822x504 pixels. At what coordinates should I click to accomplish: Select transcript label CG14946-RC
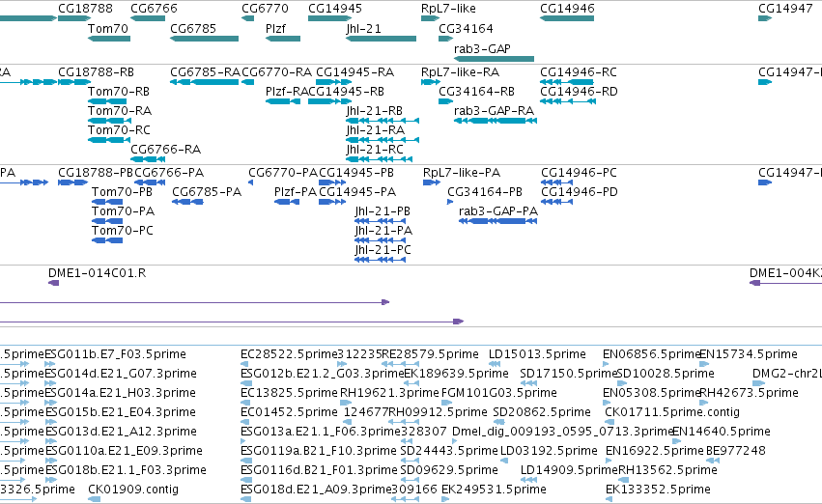(579, 71)
